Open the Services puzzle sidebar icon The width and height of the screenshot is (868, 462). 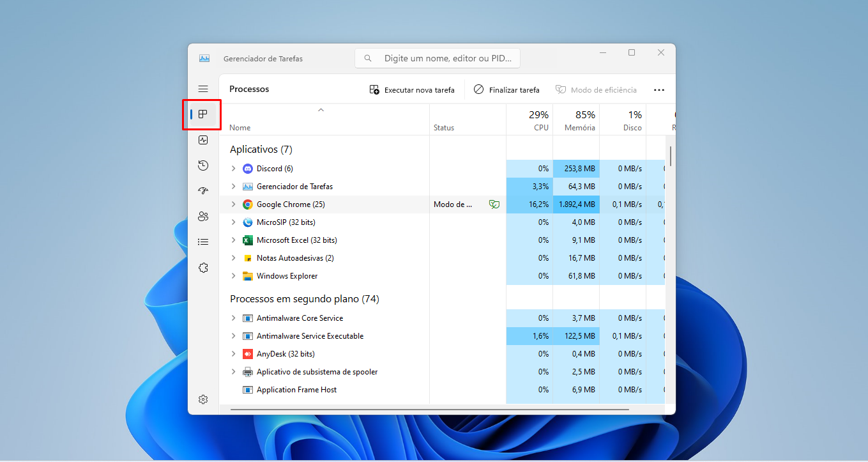pos(203,268)
